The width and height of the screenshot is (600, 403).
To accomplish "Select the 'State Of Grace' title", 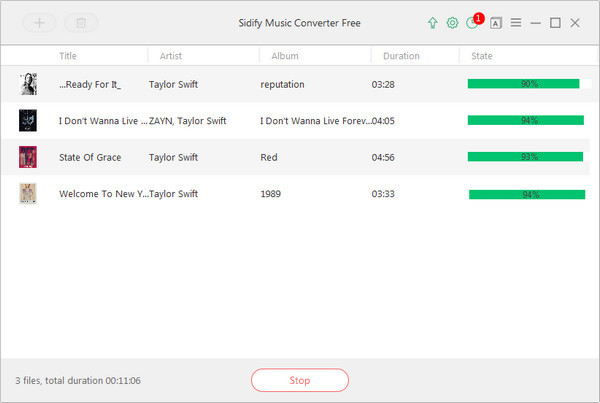I will 90,157.
